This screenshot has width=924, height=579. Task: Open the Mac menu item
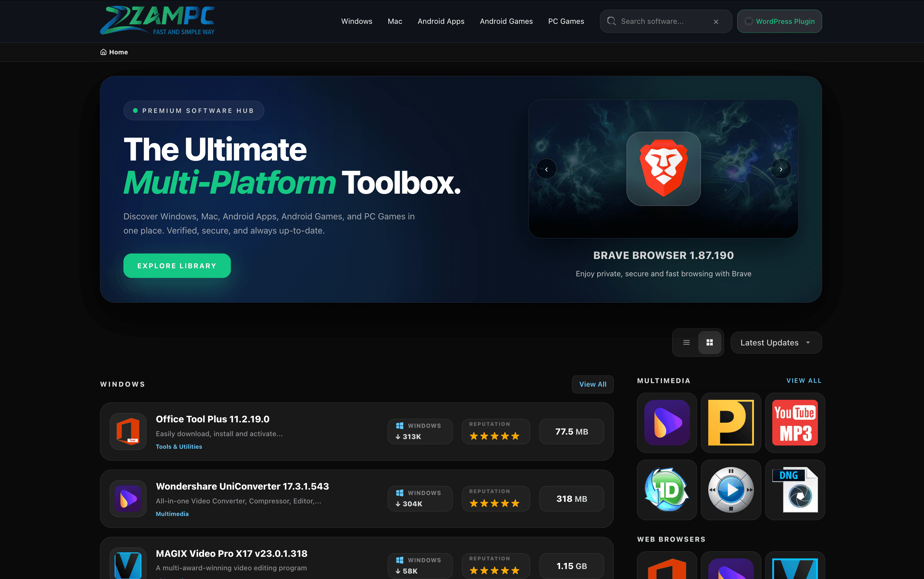(x=394, y=22)
